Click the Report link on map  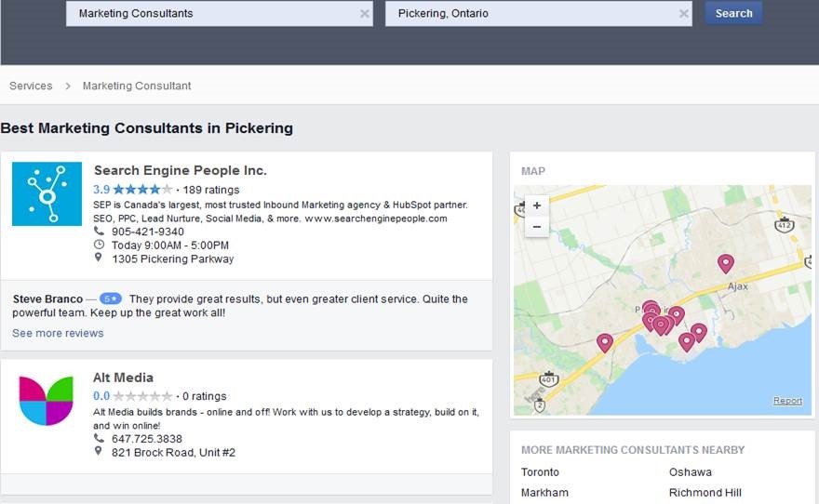pyautogui.click(x=787, y=401)
